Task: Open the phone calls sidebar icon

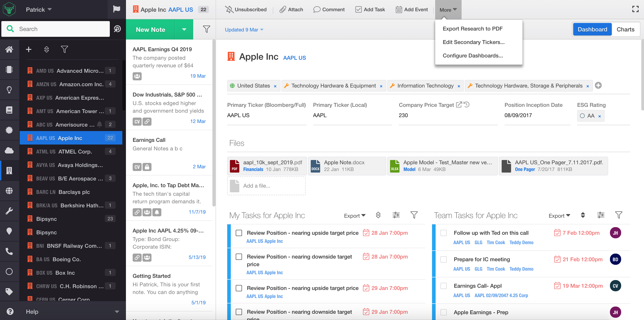Action: click(9, 251)
